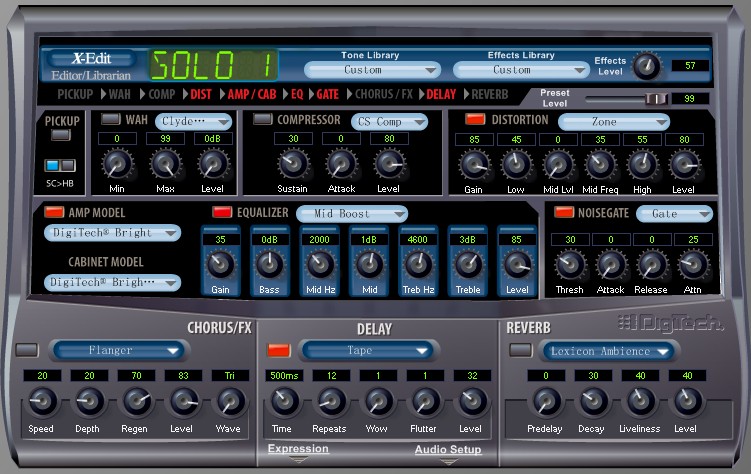Click the Effects Level knob
Screen dimensions: 751x474
tap(647, 66)
